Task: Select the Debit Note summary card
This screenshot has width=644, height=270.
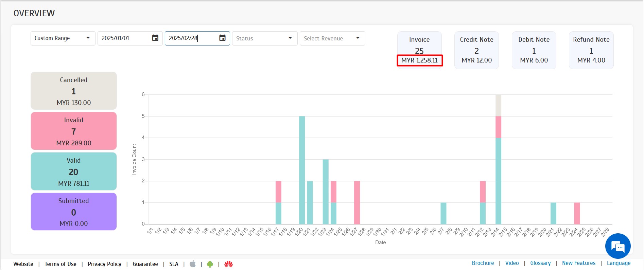Action: [x=534, y=50]
